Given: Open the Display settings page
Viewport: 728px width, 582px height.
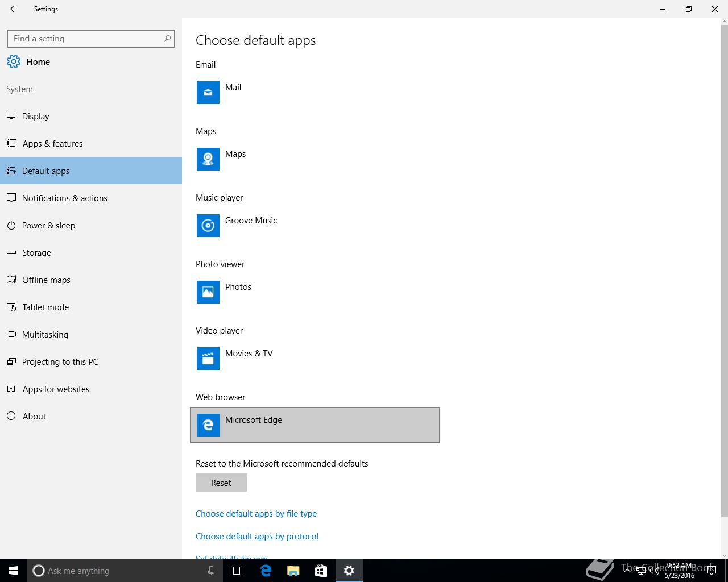Looking at the screenshot, I should pos(91,116).
